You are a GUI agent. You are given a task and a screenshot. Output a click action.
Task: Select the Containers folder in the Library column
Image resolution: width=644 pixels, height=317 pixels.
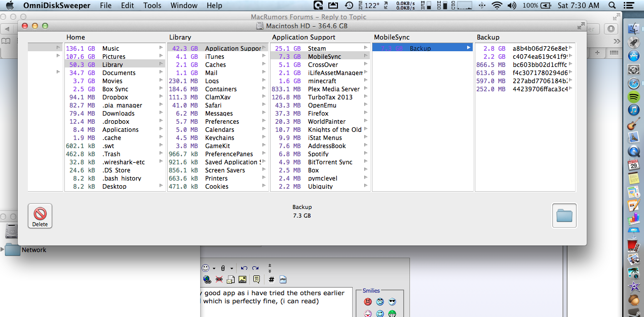218,89
